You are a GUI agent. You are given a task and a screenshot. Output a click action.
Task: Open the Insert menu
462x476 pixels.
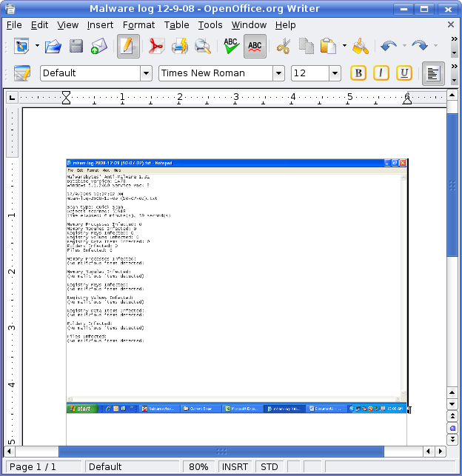tap(100, 24)
